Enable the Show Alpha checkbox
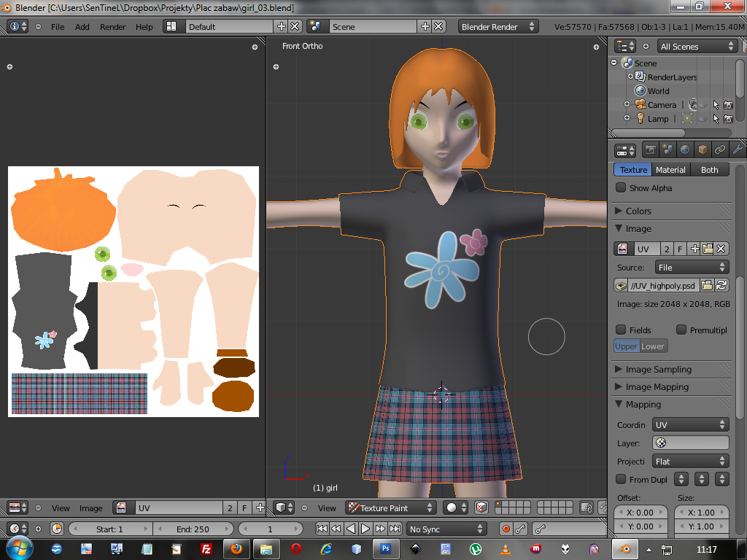Image resolution: width=747 pixels, height=560 pixels. (621, 188)
